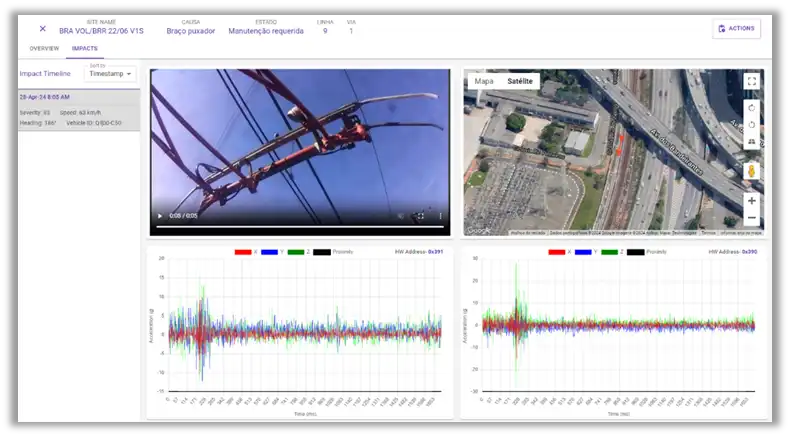
Task: Open the Sort by Timestamp dropdown
Action: (110, 73)
